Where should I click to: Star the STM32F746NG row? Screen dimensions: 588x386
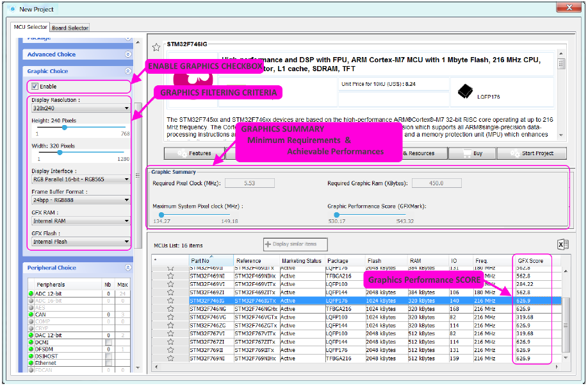point(170,309)
